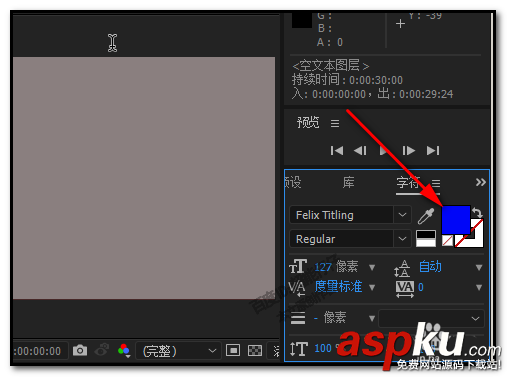Open the (完整) resolution dropdown
This screenshot has width=507, height=377.
(x=179, y=351)
